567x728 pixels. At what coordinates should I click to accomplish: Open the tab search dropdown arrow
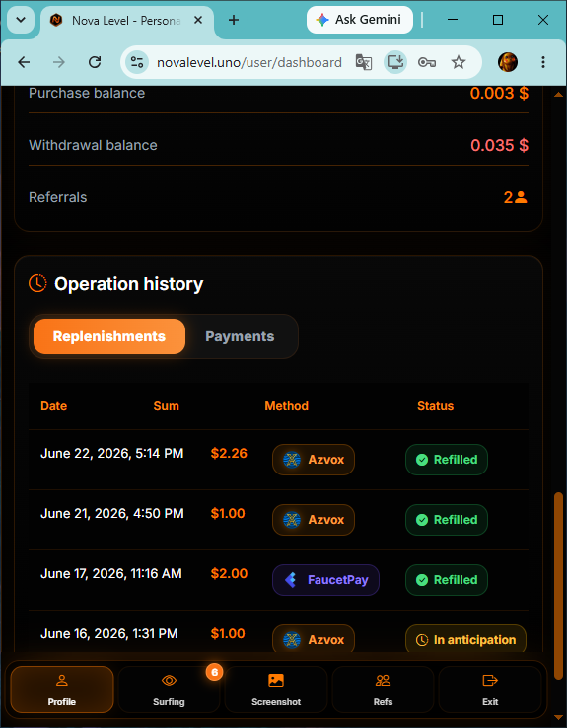(x=21, y=20)
